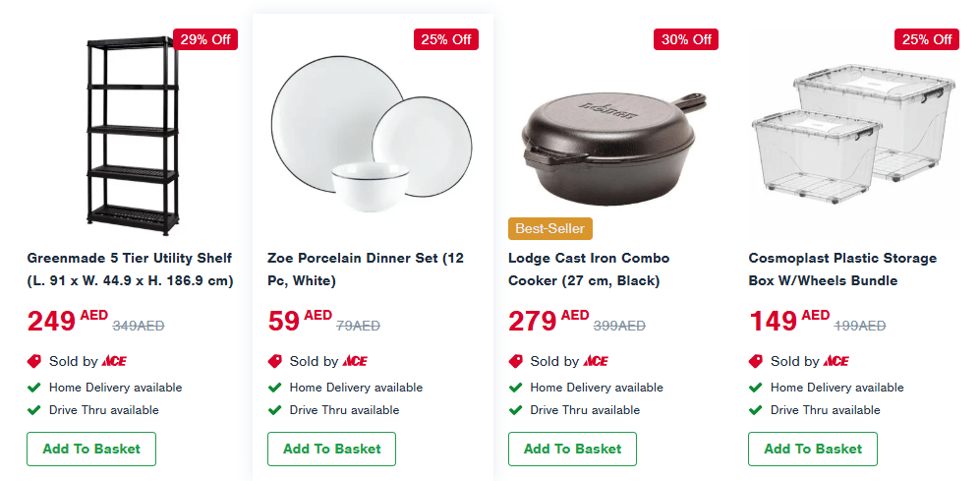Image resolution: width=980 pixels, height=481 pixels.
Task: Open the Zoe Porcelain Dinner Set title link
Action: [x=365, y=269]
